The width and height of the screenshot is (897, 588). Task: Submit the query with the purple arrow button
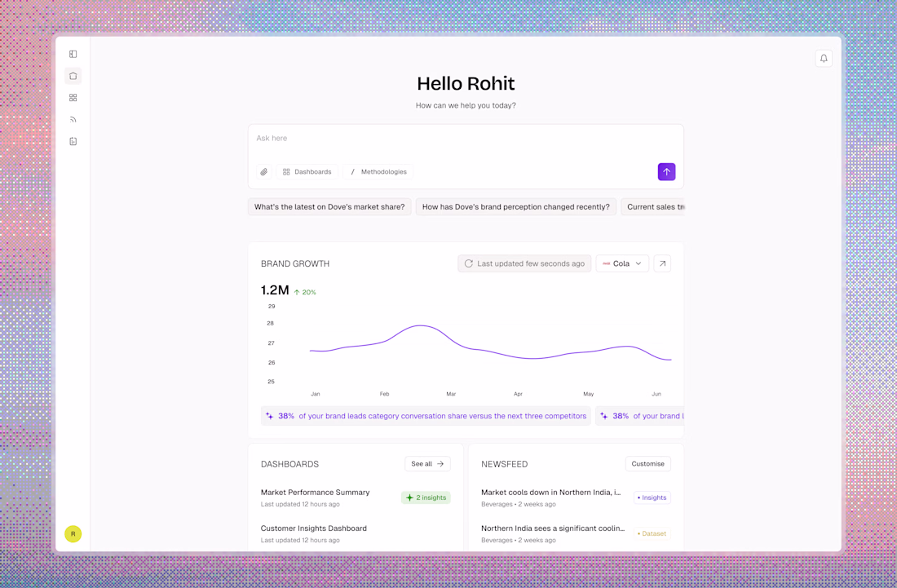[x=666, y=171]
